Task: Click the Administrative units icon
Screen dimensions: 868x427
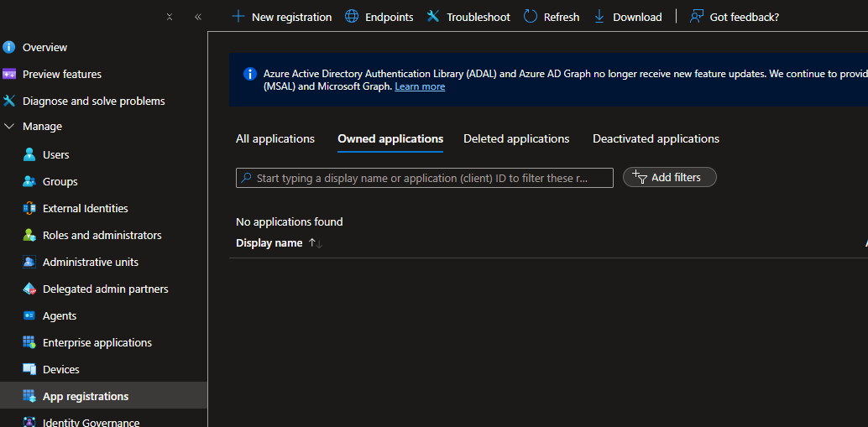Action: tap(29, 262)
